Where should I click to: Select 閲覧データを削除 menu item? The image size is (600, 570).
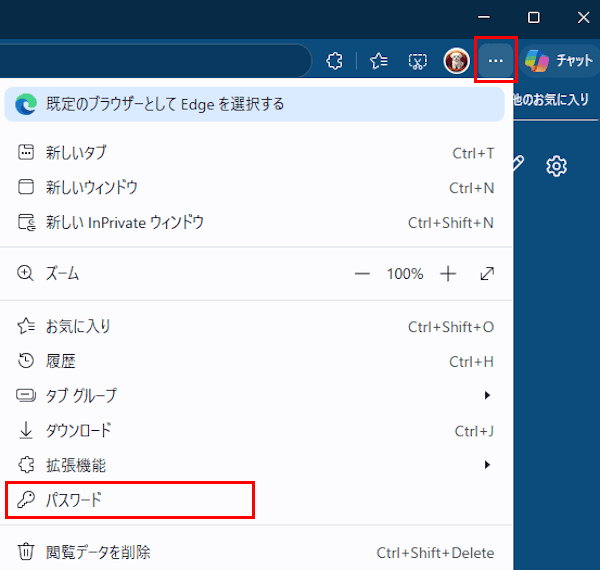tap(256, 552)
